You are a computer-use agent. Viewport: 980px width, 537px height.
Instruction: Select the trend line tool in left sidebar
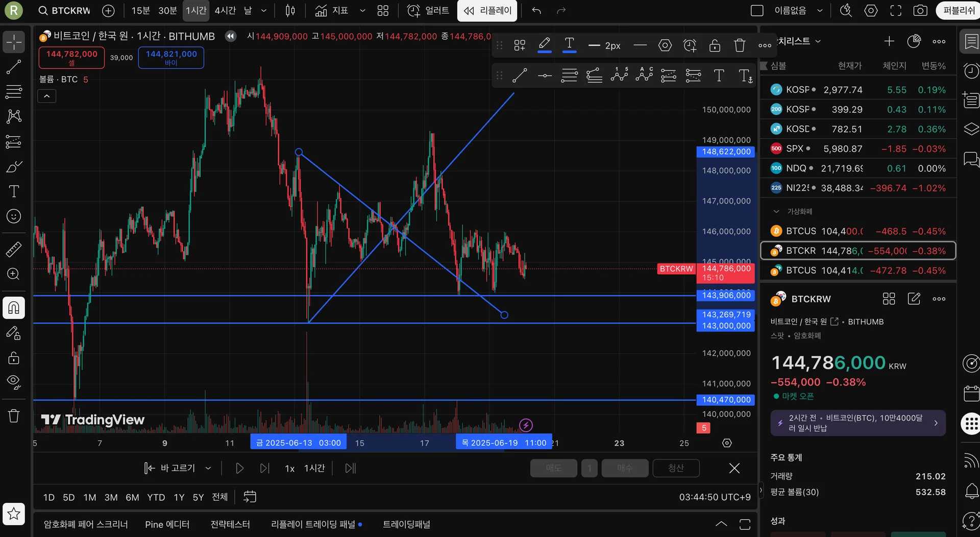click(x=14, y=67)
